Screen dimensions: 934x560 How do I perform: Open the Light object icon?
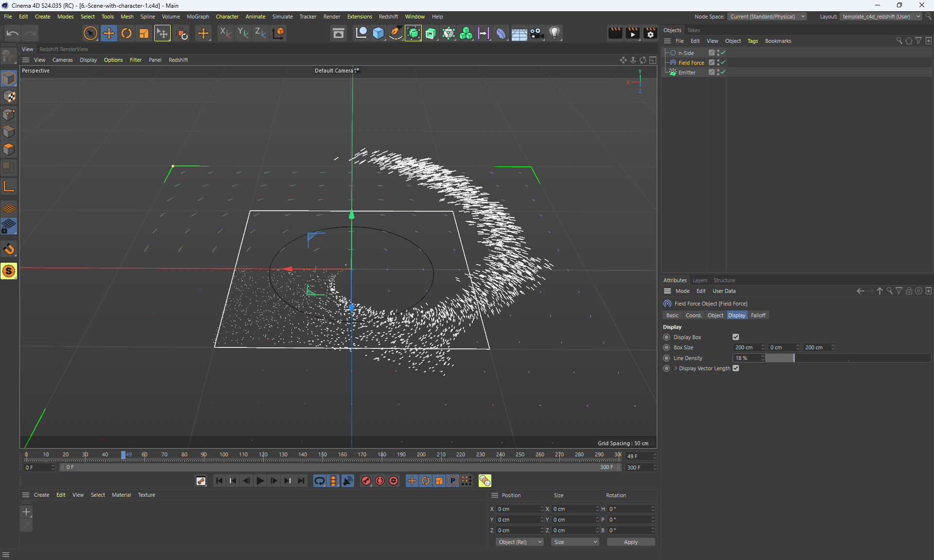(554, 33)
